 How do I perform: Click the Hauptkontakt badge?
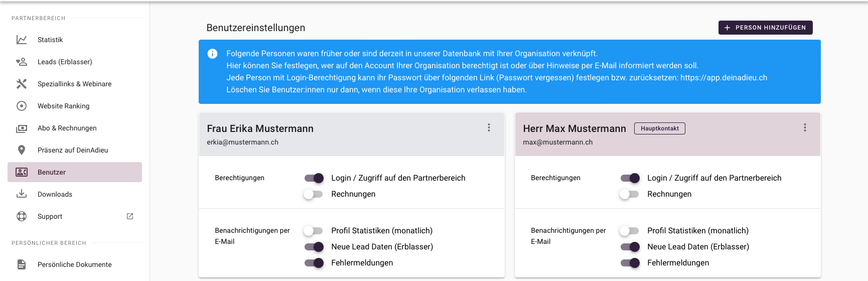coord(659,128)
